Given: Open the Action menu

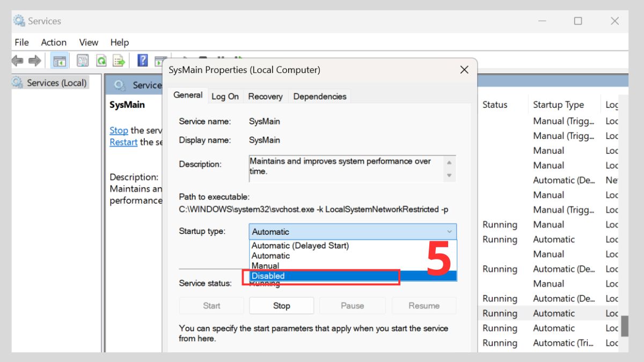Looking at the screenshot, I should pyautogui.click(x=54, y=42).
